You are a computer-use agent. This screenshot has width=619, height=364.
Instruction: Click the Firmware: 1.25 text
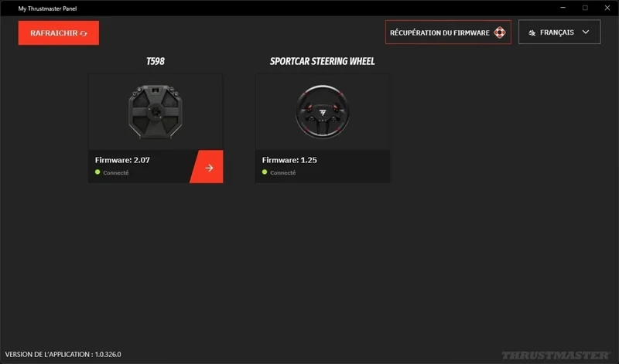point(289,160)
